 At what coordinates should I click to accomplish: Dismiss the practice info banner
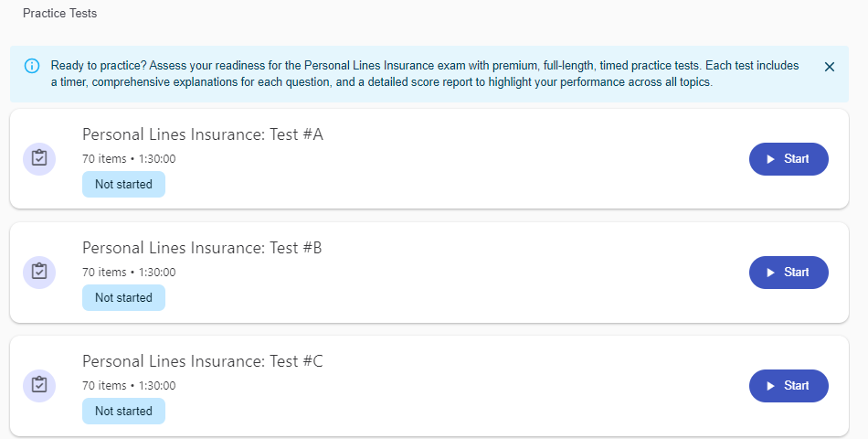pyautogui.click(x=830, y=67)
